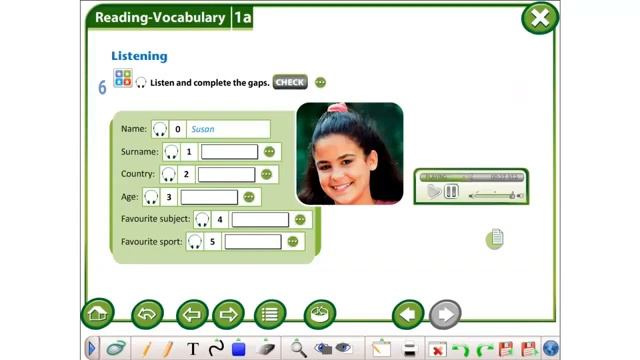This screenshot has height=360, width=640.
Task: Click the green dots button beside CHECK
Action: [x=320, y=82]
